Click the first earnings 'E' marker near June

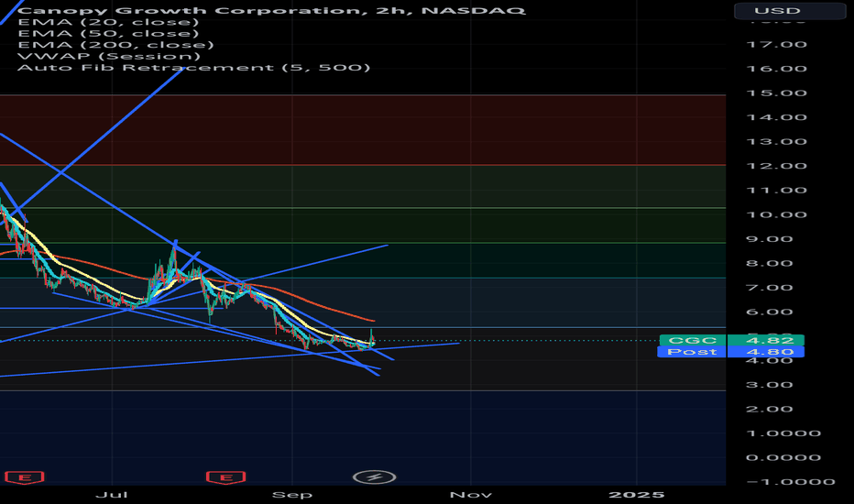24,477
